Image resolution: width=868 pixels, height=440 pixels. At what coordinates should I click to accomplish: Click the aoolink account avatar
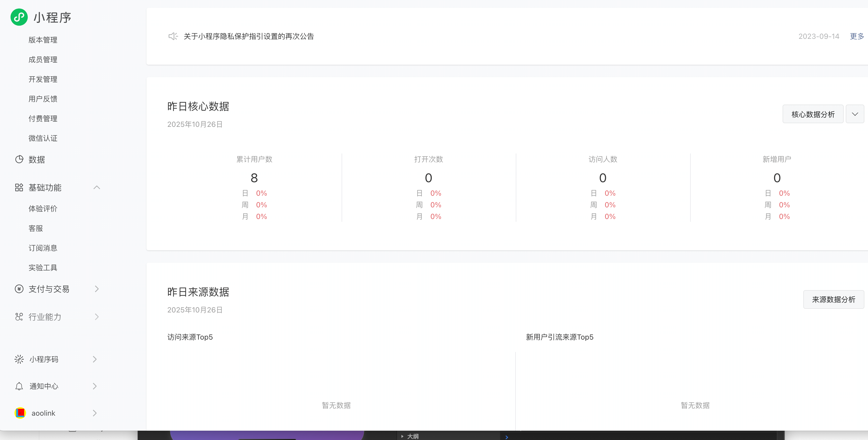pos(20,413)
